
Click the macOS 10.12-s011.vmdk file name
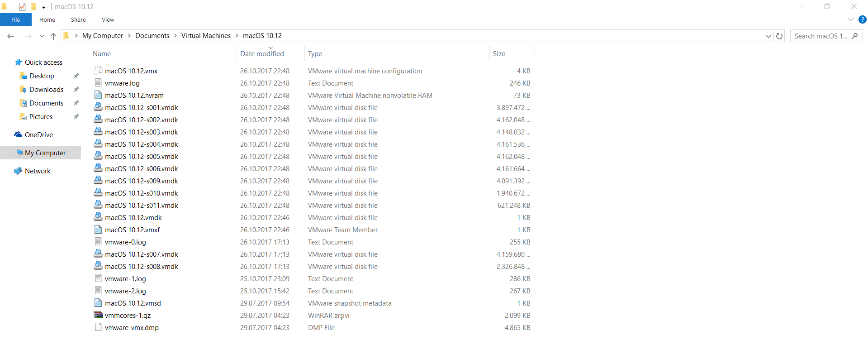(x=142, y=206)
